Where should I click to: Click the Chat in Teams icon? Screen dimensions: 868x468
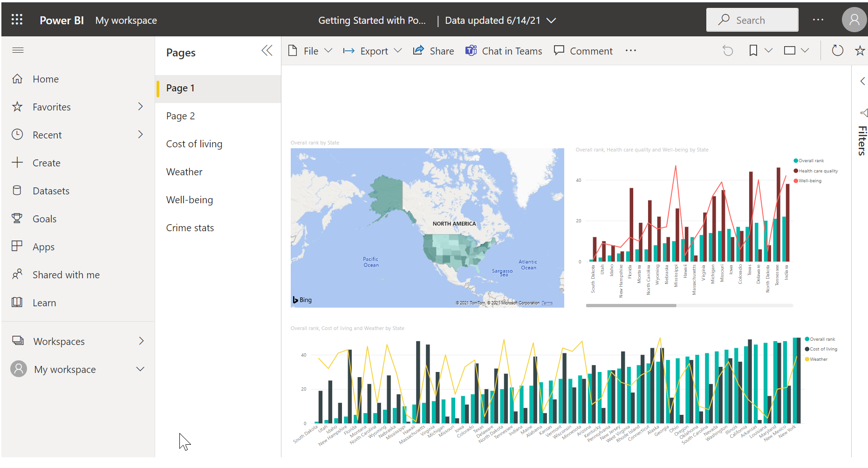[471, 50]
